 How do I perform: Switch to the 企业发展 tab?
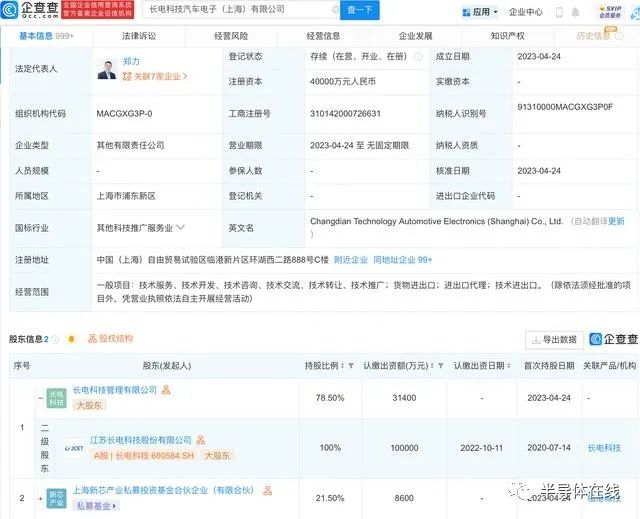point(416,36)
